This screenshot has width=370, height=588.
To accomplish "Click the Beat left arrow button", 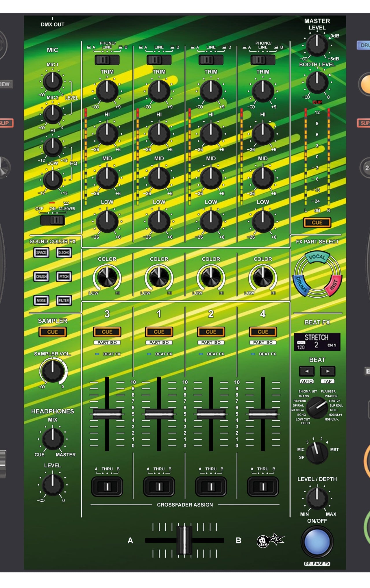I will pos(307,371).
